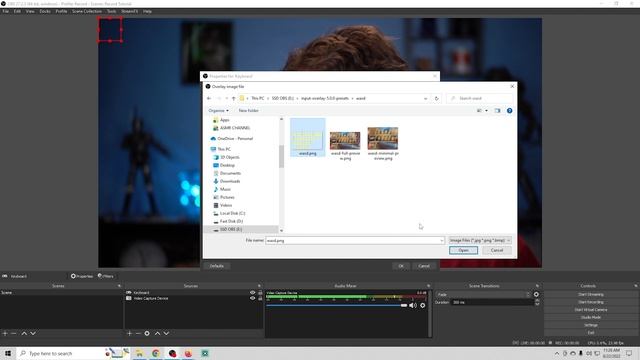
Task: Select Downloads in the navigation pane
Action: pos(230,181)
